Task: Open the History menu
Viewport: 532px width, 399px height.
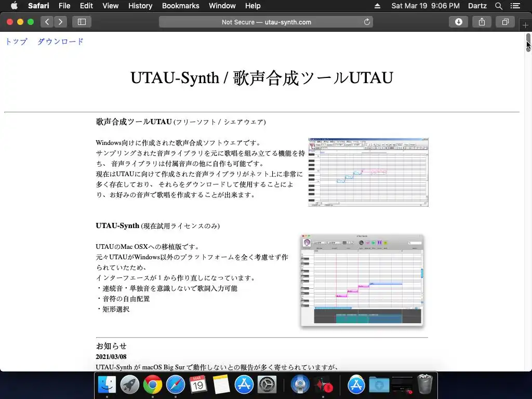Action: [x=140, y=6]
